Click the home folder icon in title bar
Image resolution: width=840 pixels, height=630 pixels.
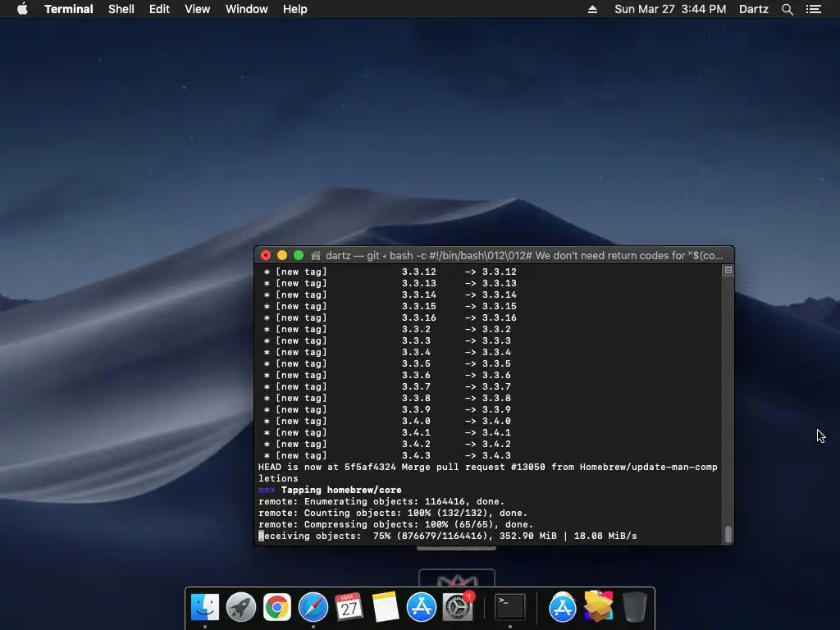pyautogui.click(x=316, y=256)
